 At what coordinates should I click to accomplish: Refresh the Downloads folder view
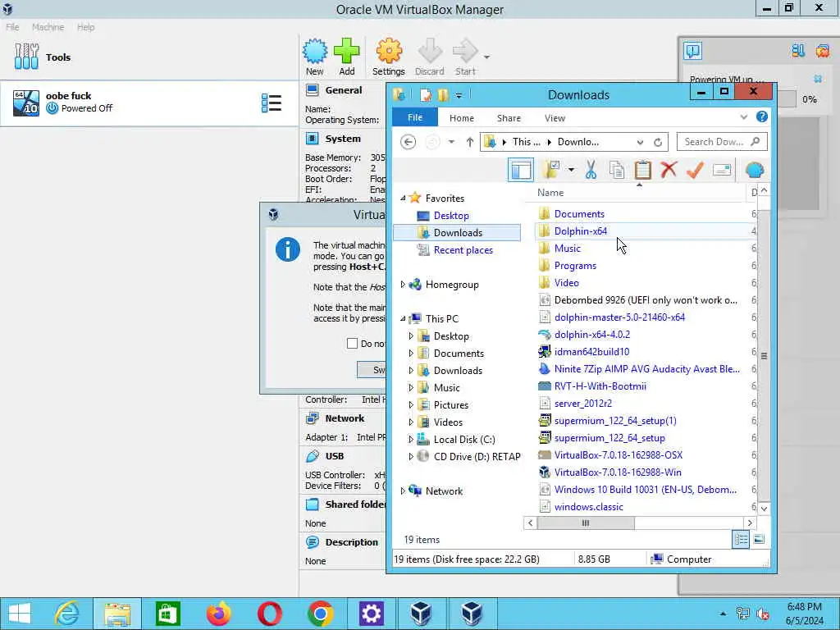tap(658, 142)
